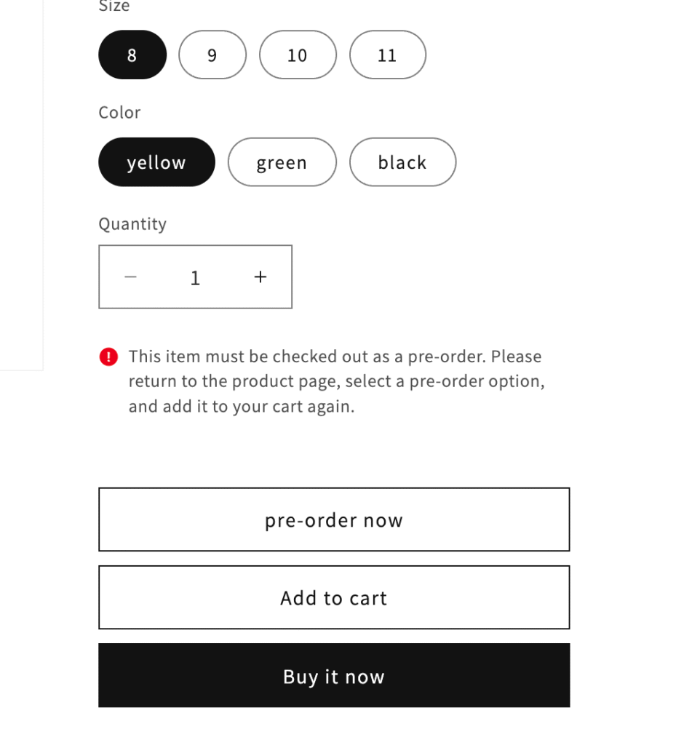
Task: Click the Quantity label
Action: 132,224
